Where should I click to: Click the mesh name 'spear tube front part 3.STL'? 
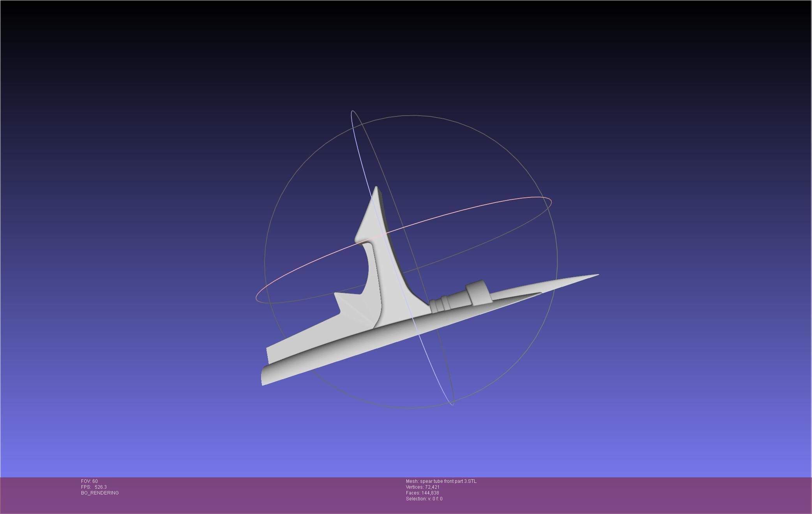[x=448, y=481]
